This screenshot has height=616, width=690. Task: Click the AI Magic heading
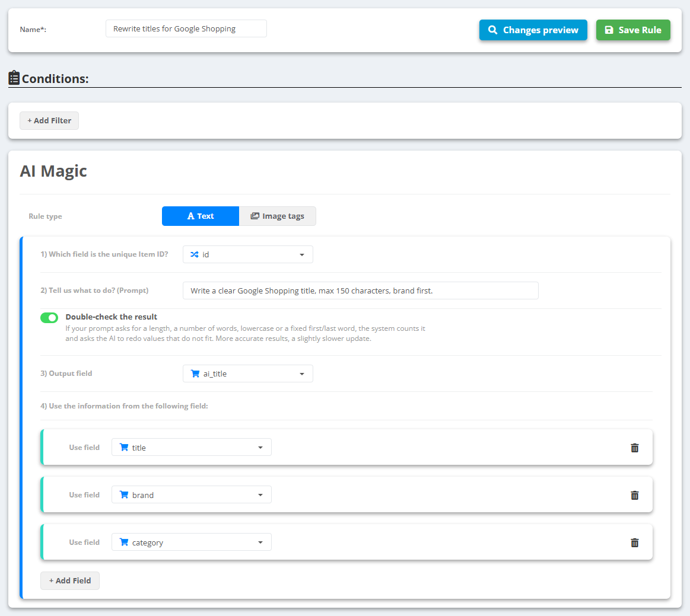point(53,171)
